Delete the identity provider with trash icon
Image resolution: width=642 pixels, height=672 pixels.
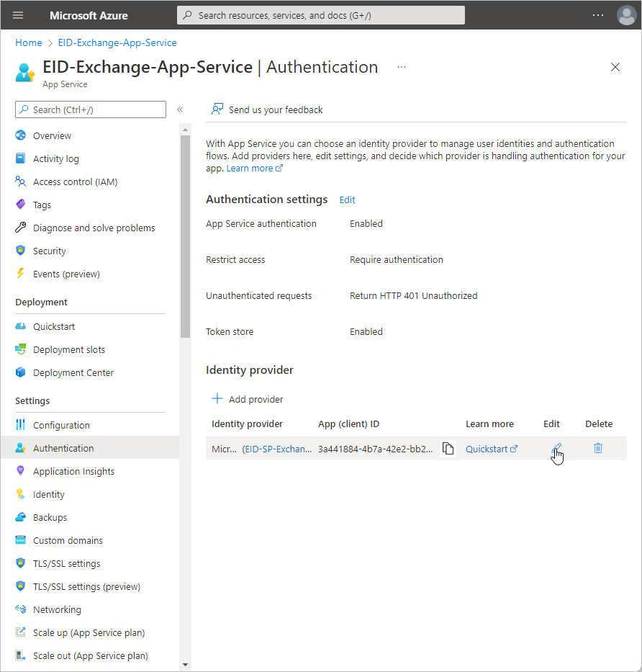597,448
